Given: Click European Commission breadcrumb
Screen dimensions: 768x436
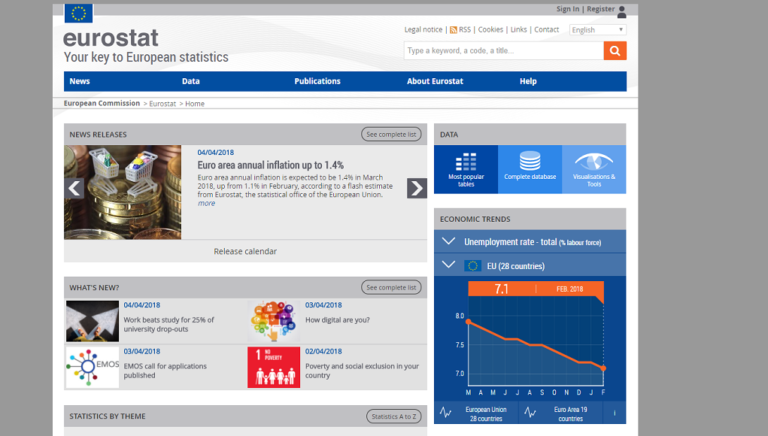Looking at the screenshot, I should pos(102,103).
